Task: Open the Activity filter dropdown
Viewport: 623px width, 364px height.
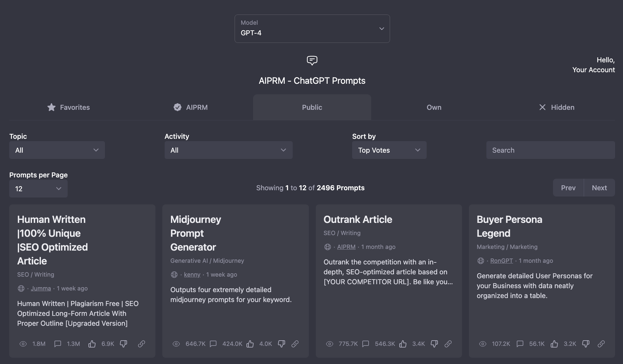Action: (x=228, y=150)
